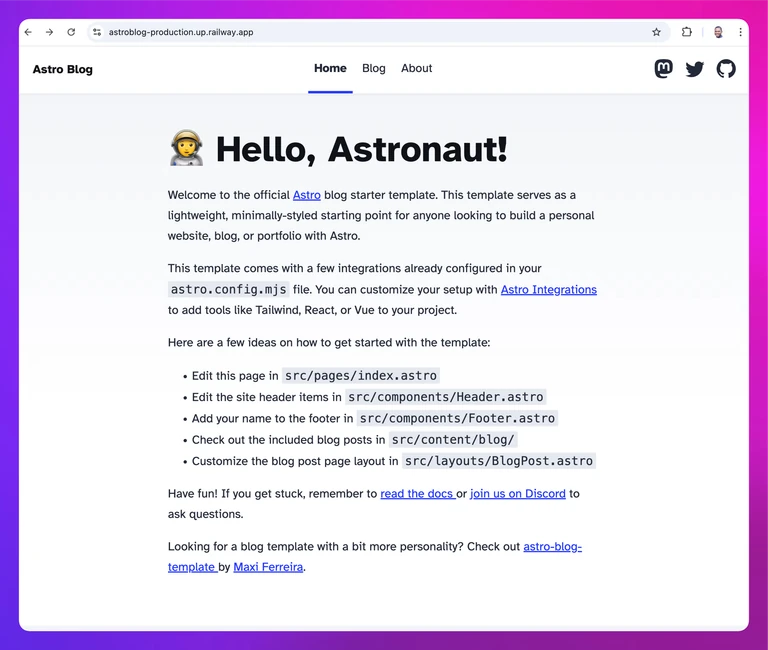Screen dimensions: 768x650
Task: Click the Astro Blog site title
Action: [63, 70]
